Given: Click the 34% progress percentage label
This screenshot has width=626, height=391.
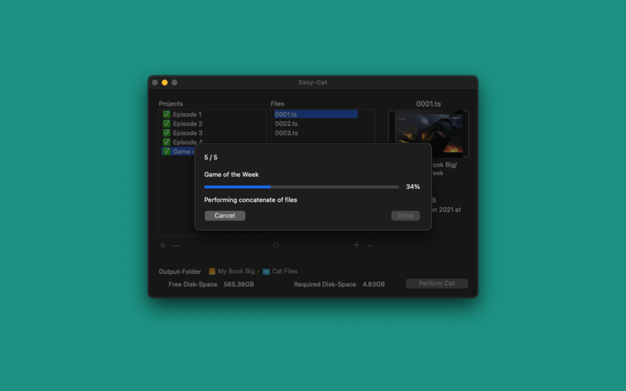Looking at the screenshot, I should pyautogui.click(x=413, y=187).
